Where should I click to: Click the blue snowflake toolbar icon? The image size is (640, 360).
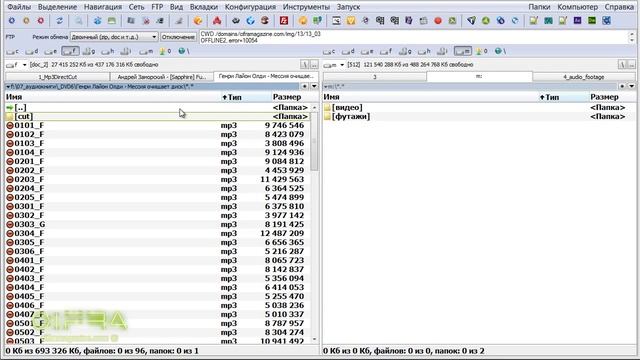point(97,20)
